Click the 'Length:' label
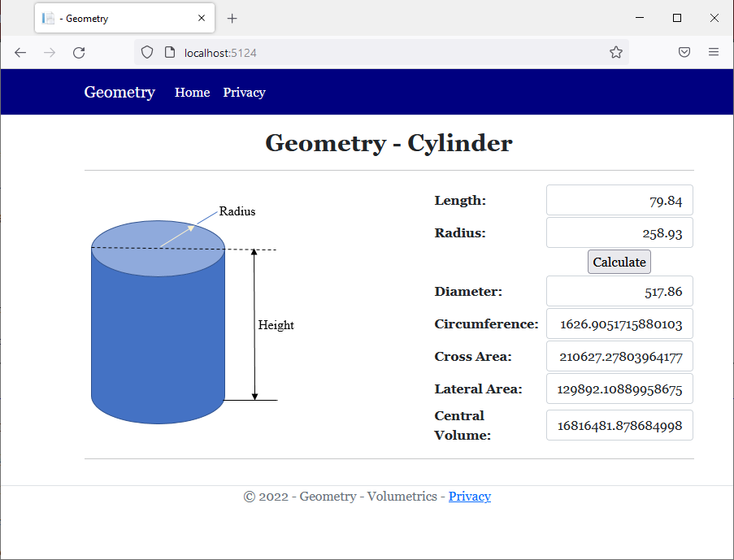Viewport: 734px width, 560px height. (x=460, y=201)
